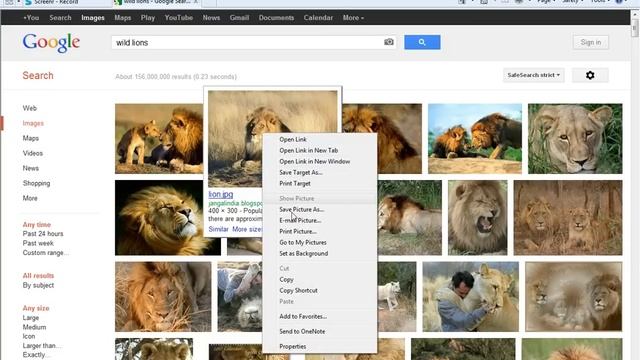This screenshot has width=640, height=360.
Task: Open YouTube in the top bar
Action: click(179, 18)
